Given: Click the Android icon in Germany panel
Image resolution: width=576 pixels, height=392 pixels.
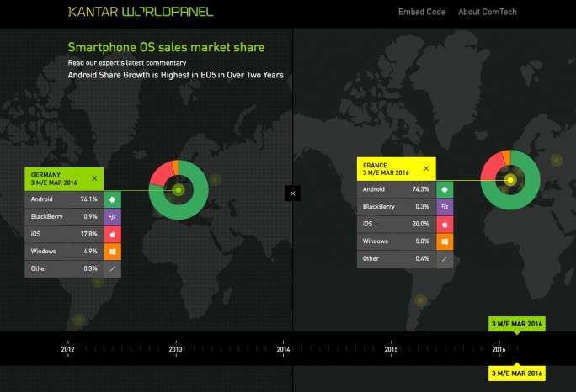Looking at the screenshot, I should 113,199.
